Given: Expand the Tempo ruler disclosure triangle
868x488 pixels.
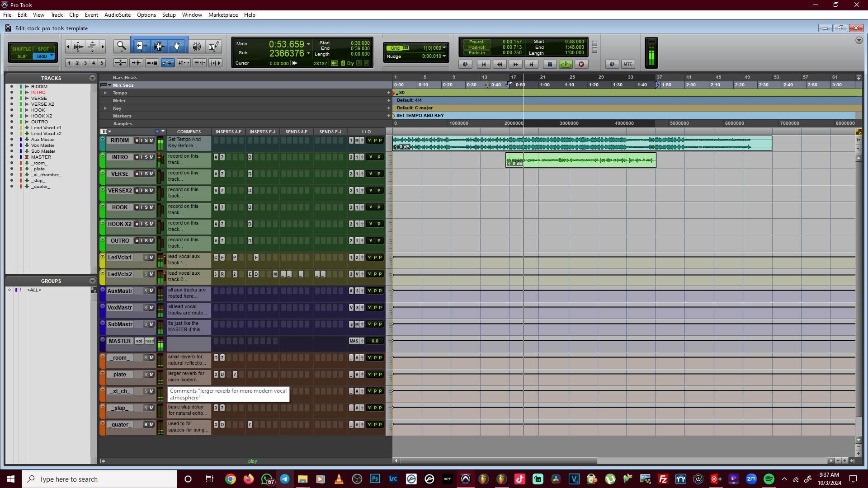Looking at the screenshot, I should tap(105, 93).
